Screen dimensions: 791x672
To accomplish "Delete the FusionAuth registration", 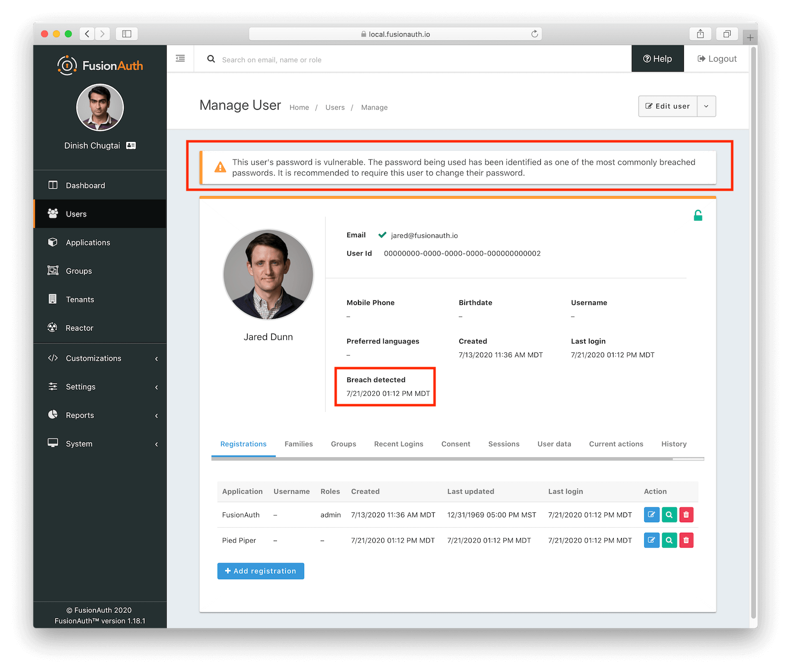I will (686, 515).
